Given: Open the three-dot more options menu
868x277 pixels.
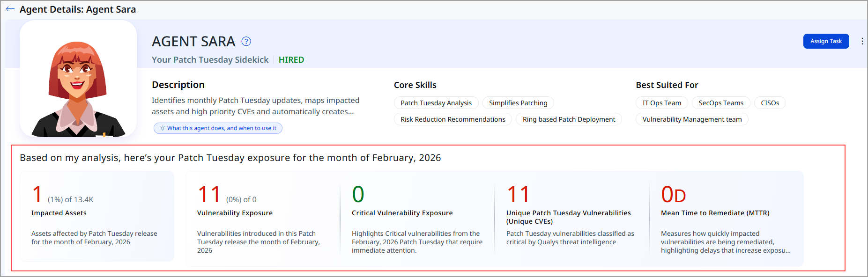Looking at the screenshot, I should pos(862,41).
